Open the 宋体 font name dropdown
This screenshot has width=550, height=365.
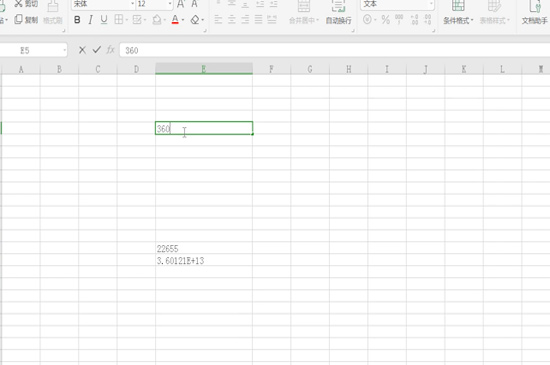tap(133, 4)
